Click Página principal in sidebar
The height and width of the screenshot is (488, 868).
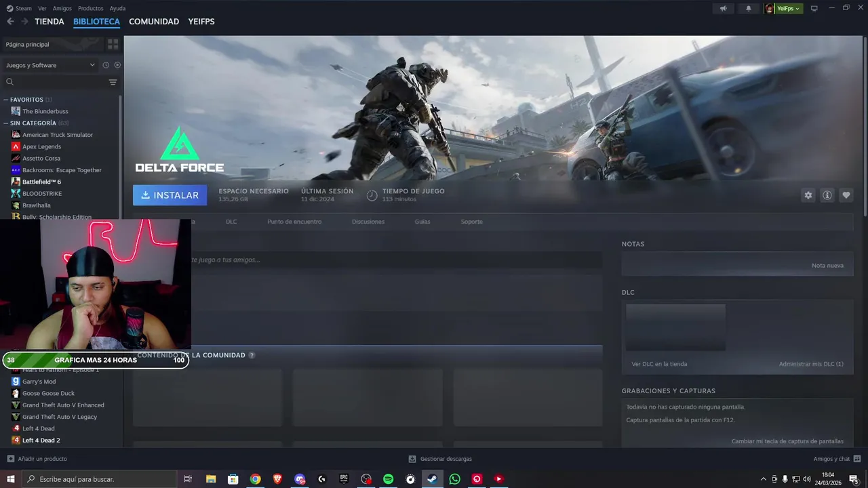(x=53, y=44)
